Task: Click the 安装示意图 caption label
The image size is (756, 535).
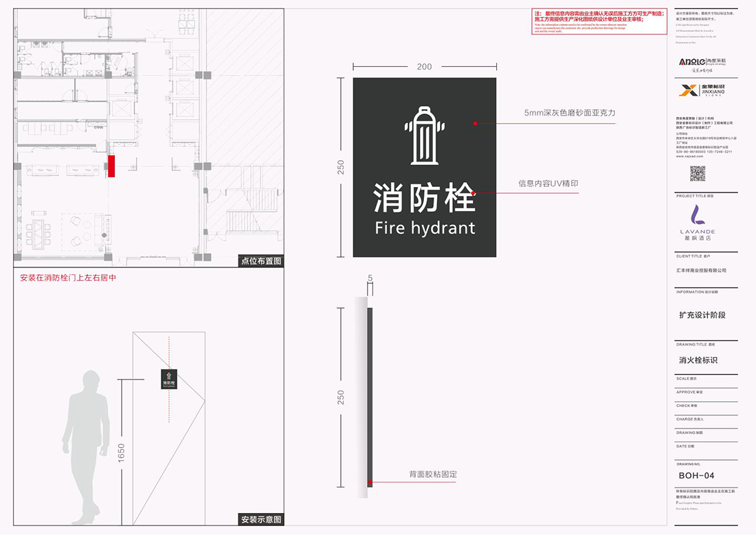Action: [261, 519]
